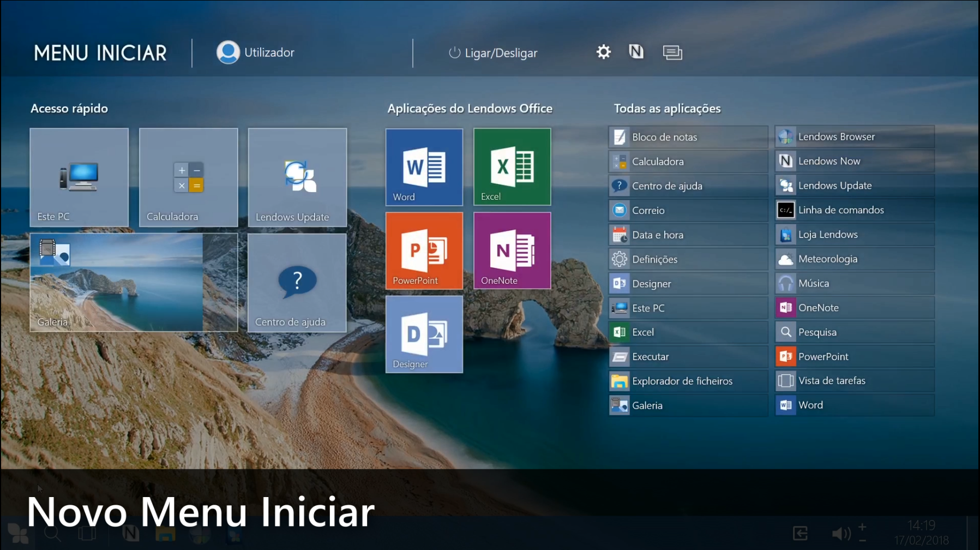Open Explorador de ficheiros from the list
The image size is (980, 550).
coord(688,381)
